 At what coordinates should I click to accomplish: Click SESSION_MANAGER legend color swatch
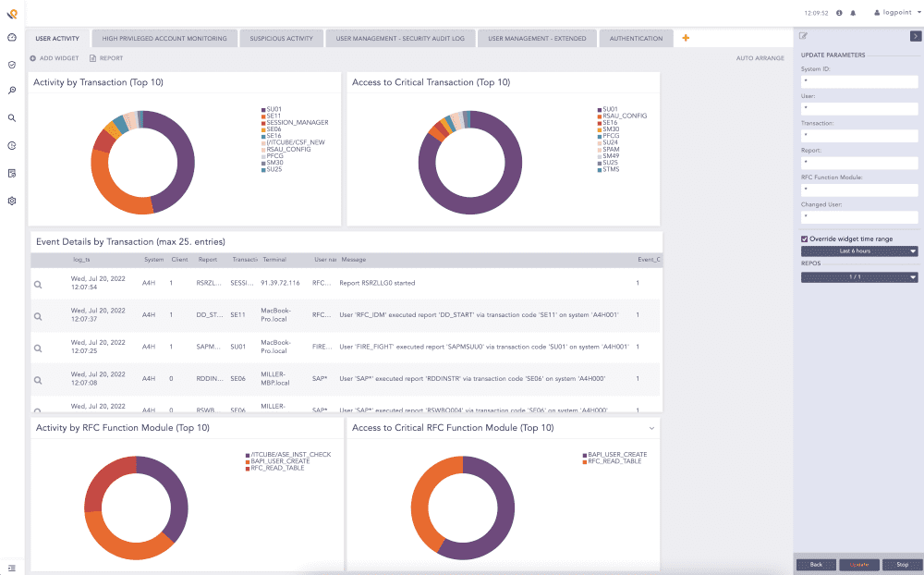263,123
